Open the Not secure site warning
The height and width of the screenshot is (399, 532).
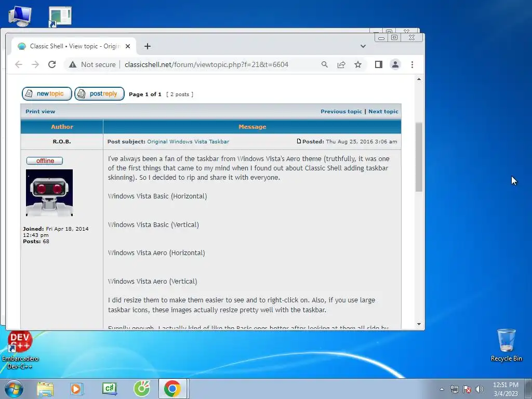(92, 64)
